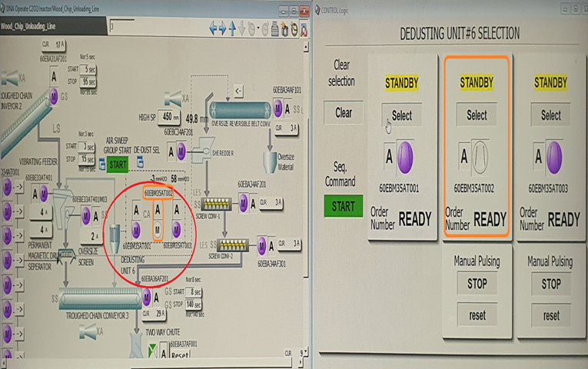Reset manual pulsing for the right unit

click(551, 315)
